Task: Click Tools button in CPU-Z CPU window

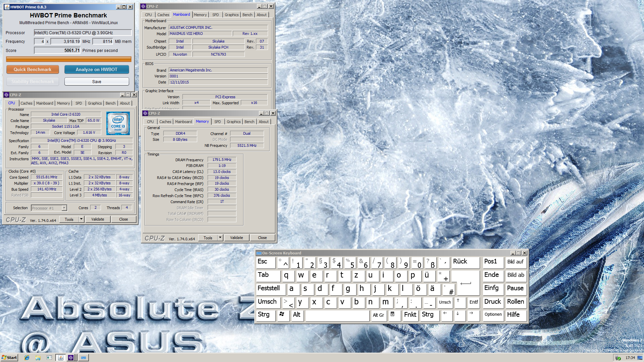Action: 69,219
